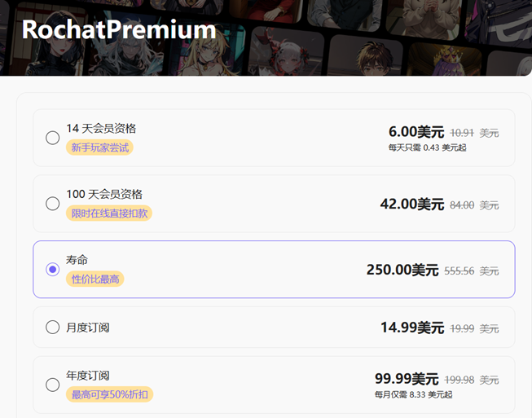This screenshot has height=418, width=532.
Task: Click the crossed-out 199.98 original price
Action: [x=459, y=380]
